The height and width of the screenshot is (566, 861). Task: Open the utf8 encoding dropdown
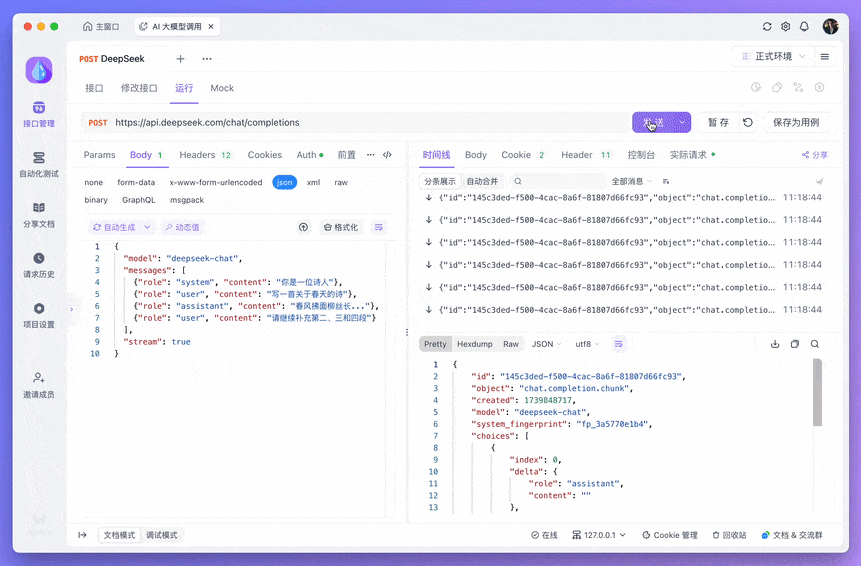click(587, 344)
